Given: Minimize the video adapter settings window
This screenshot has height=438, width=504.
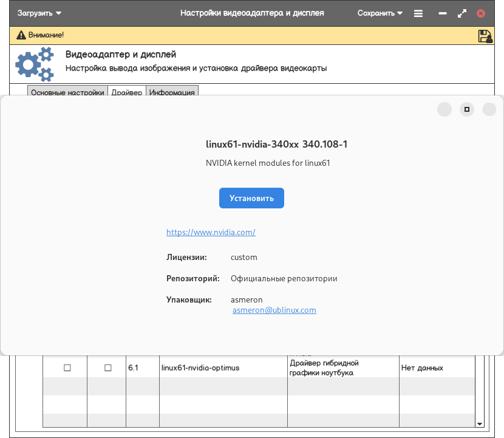Looking at the screenshot, I should tap(443, 13).
